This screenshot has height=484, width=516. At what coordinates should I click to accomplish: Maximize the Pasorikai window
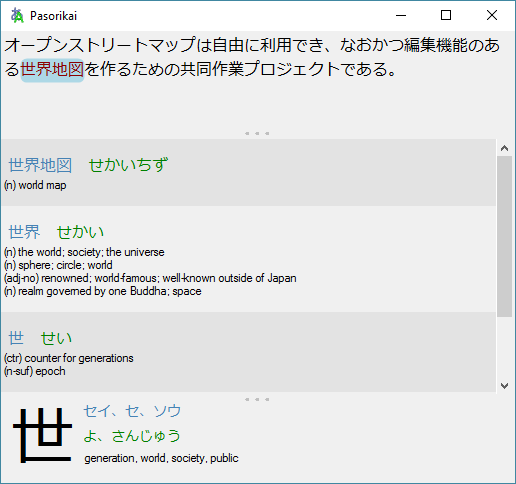[446, 15]
